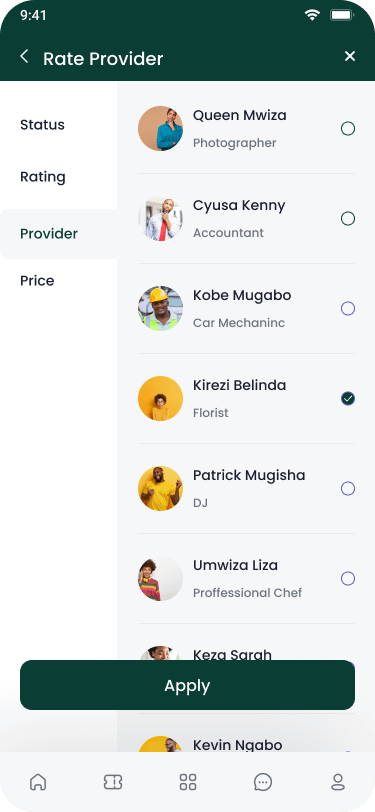This screenshot has width=375, height=812.
Task: Open the Home tab icon
Action: tap(38, 782)
